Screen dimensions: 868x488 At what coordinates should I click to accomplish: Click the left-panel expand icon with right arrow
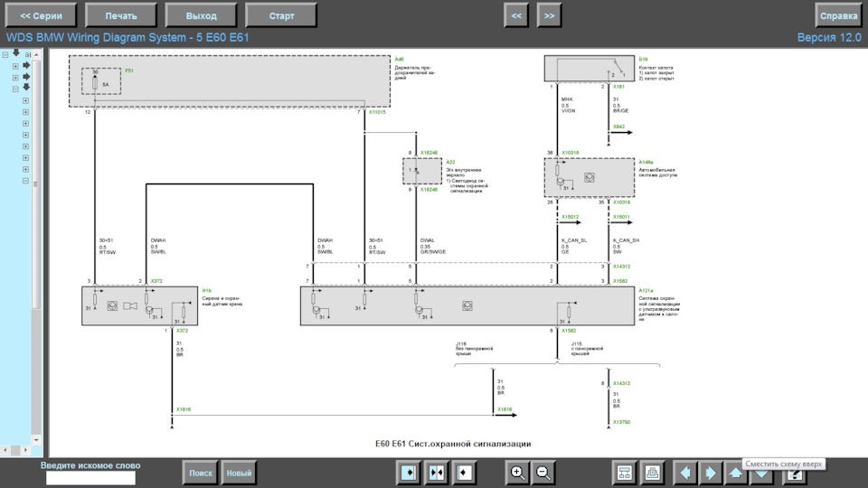pos(409,473)
